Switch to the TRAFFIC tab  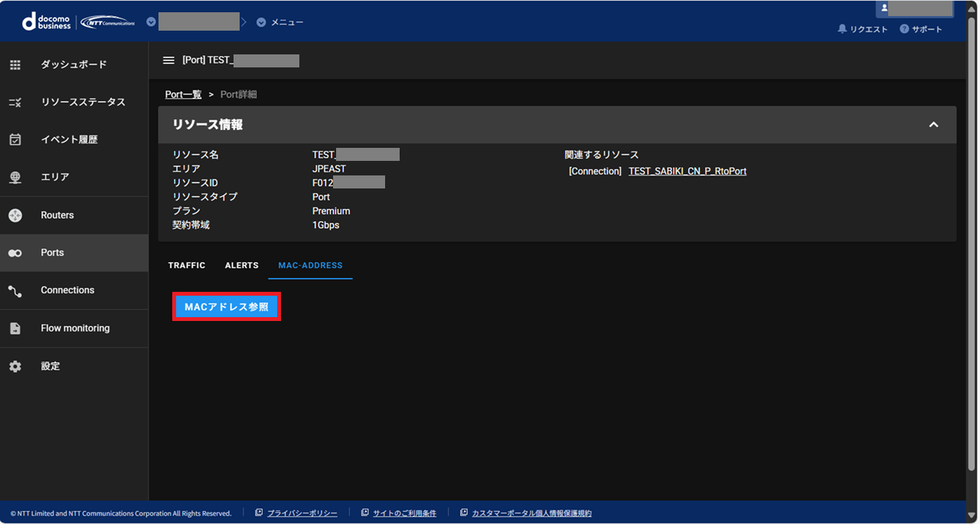pyautogui.click(x=187, y=265)
